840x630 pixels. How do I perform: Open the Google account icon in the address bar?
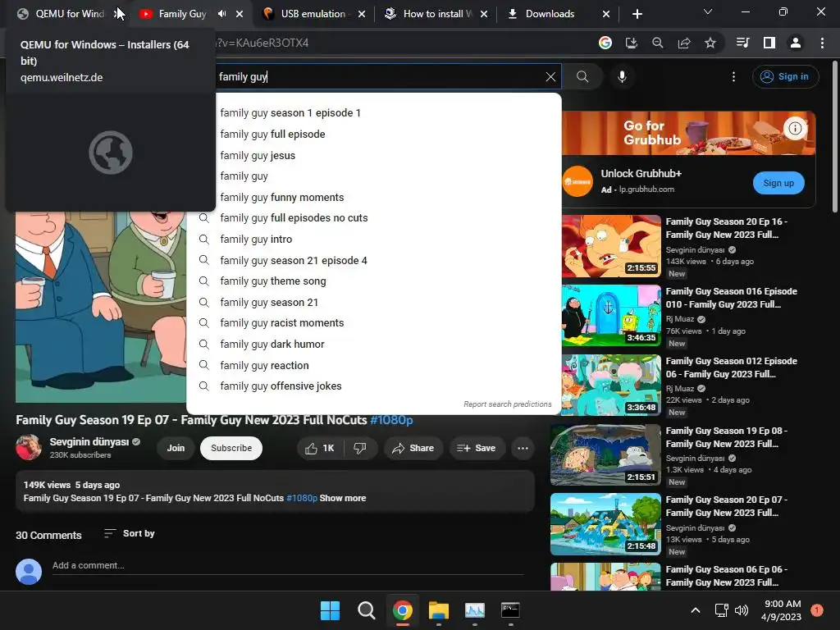click(605, 43)
